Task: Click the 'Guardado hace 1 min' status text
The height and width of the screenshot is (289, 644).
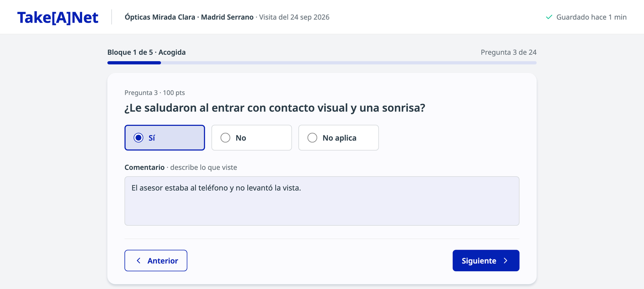Action: [591, 17]
